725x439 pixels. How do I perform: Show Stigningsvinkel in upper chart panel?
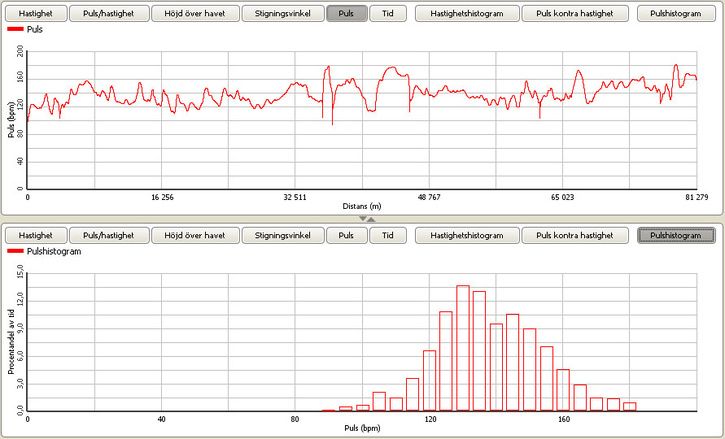coord(283,13)
